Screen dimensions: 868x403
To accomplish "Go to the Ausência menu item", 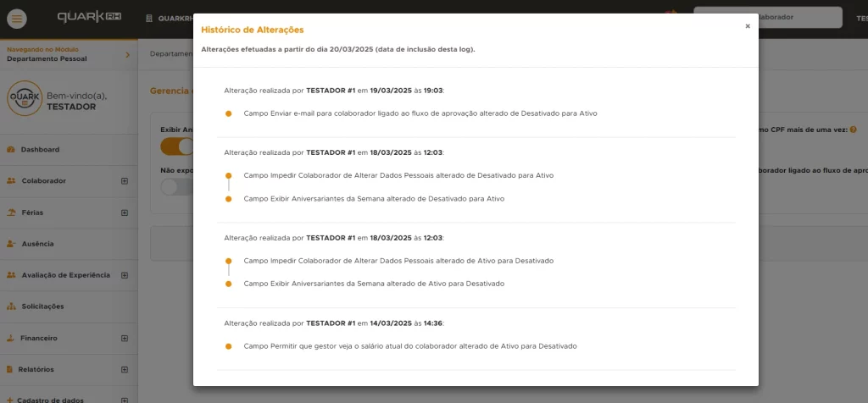I will point(37,244).
